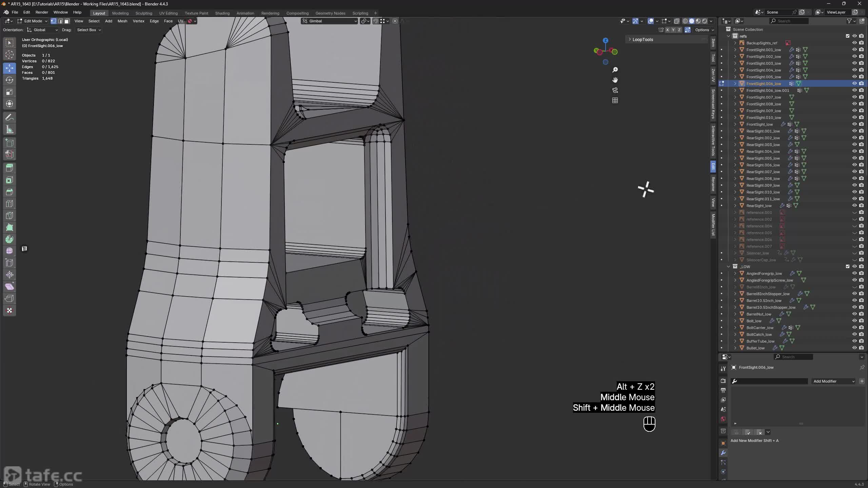Open the Drag Select Box dropdown
This screenshot has height=488, width=868.
[x=88, y=30]
